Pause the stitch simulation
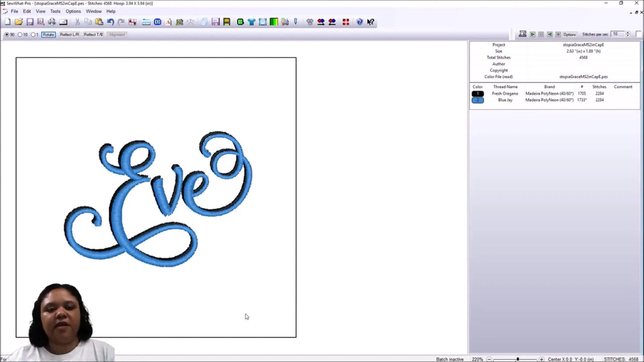The width and height of the screenshot is (644, 362). click(541, 34)
